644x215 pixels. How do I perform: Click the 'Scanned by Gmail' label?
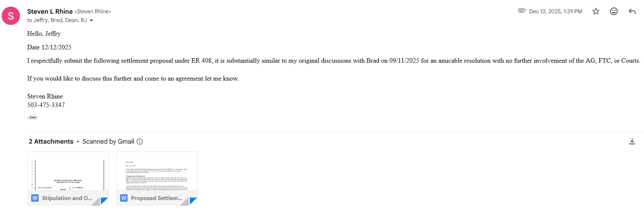[x=108, y=142]
